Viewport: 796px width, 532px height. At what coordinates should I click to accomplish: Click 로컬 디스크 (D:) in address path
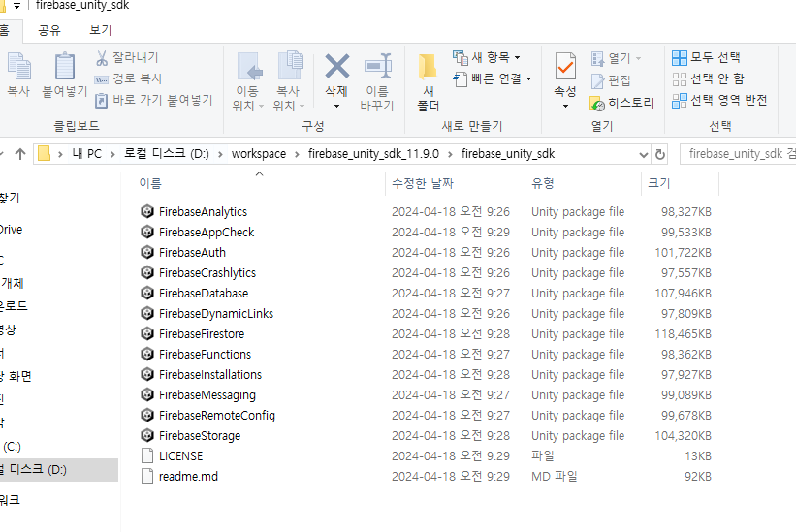167,154
